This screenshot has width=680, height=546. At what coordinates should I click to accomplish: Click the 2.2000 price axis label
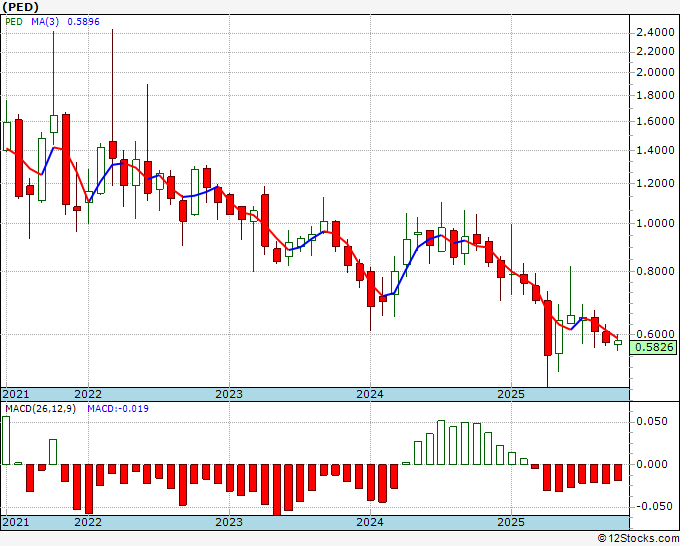655,52
